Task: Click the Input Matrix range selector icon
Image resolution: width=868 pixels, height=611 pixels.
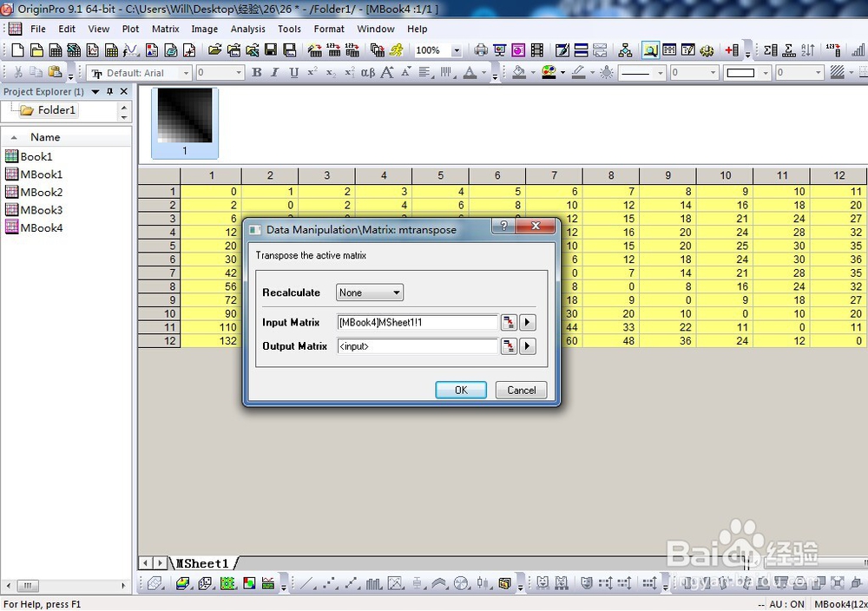Action: [508, 323]
